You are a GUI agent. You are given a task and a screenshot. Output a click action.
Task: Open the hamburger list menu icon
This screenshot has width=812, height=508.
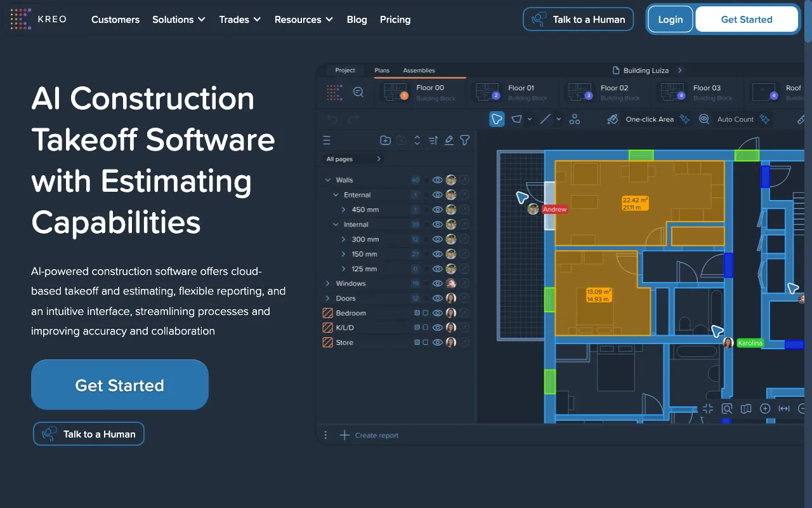[x=327, y=140]
